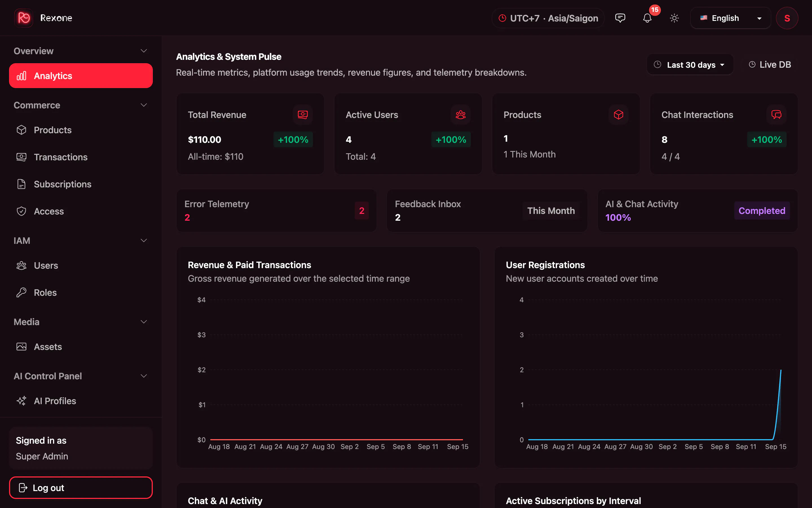Click the UTC+7 Asia/Saigon timezone pill
Image resolution: width=812 pixels, height=508 pixels.
click(548, 18)
